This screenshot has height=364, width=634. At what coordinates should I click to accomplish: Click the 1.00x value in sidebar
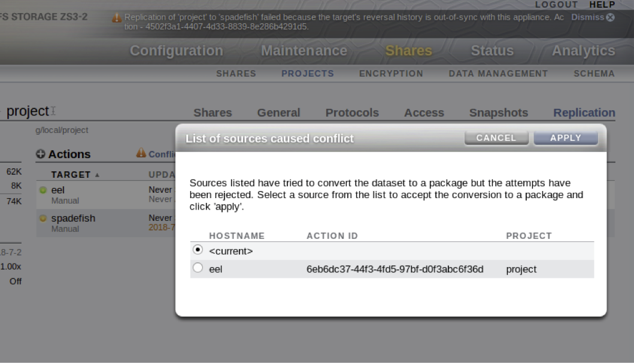pyautogui.click(x=11, y=266)
